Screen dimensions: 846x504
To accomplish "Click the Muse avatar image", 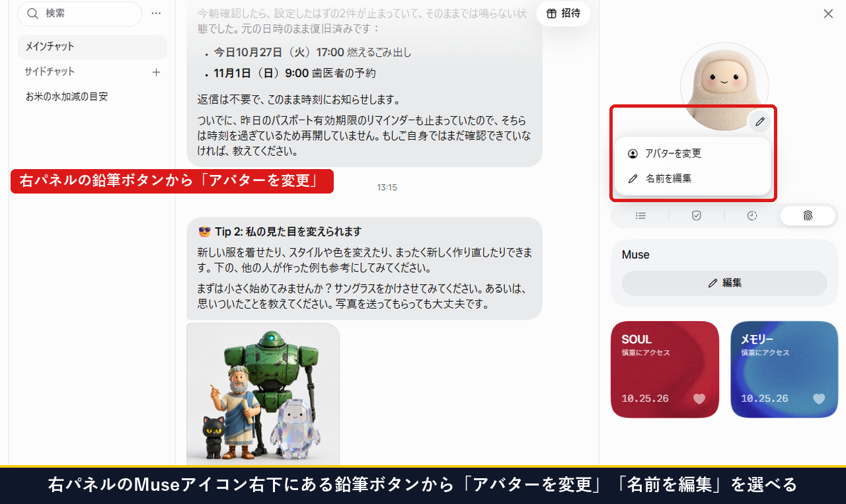I will pos(724,86).
